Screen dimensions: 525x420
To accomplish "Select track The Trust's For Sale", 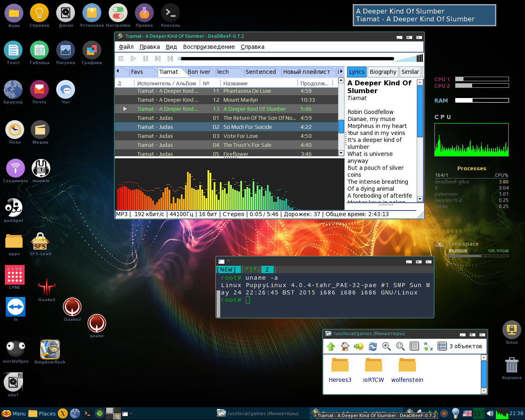I will tap(226, 145).
